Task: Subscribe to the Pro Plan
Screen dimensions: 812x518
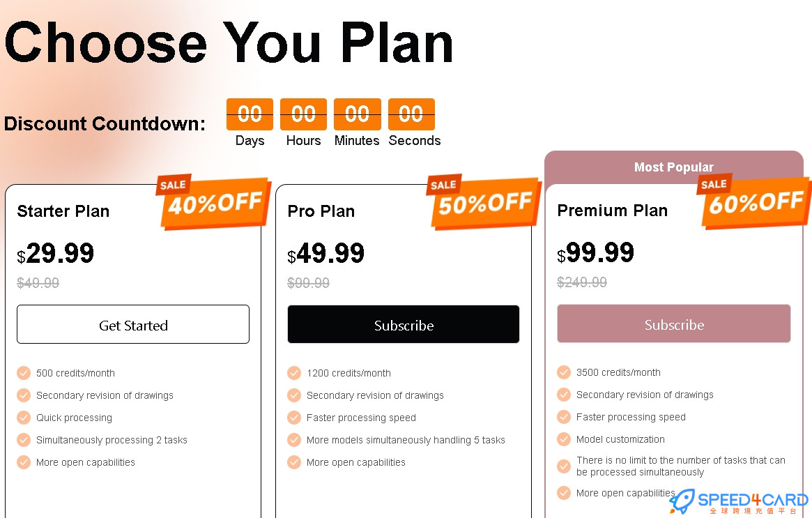Action: 404,324
